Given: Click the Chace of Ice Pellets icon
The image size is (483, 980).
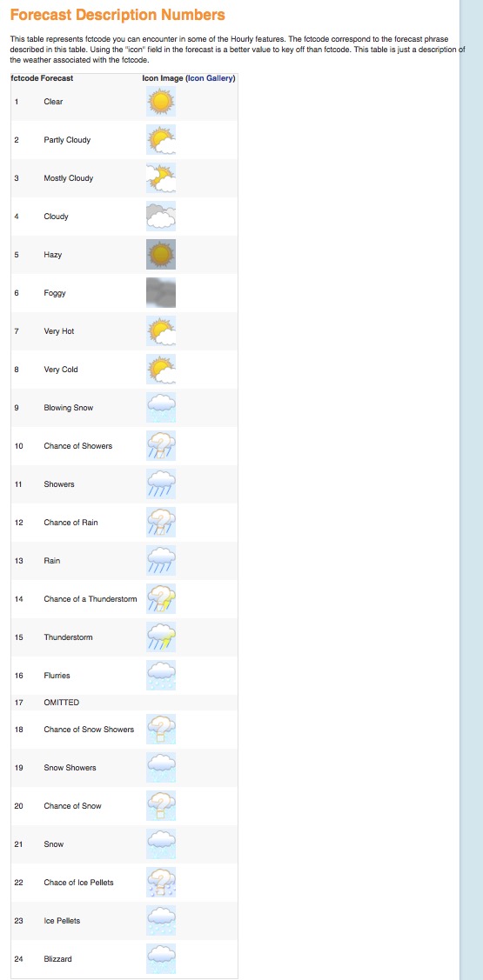Looking at the screenshot, I should tap(161, 883).
